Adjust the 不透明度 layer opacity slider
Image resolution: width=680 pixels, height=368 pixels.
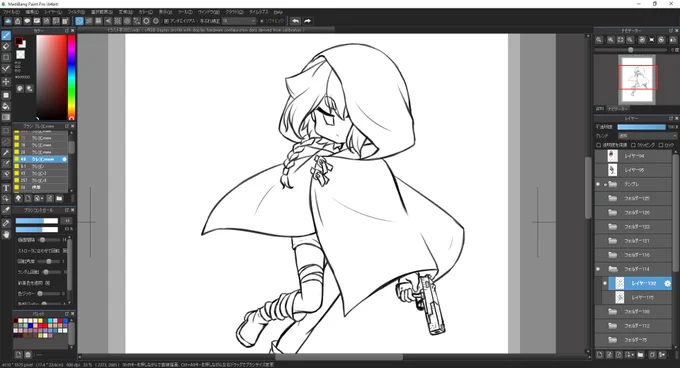pyautogui.click(x=641, y=127)
